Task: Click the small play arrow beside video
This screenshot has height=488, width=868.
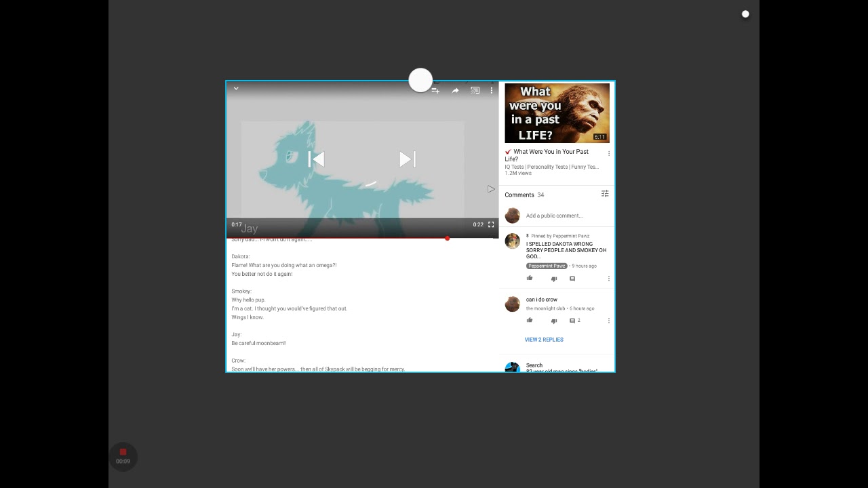Action: 491,189
